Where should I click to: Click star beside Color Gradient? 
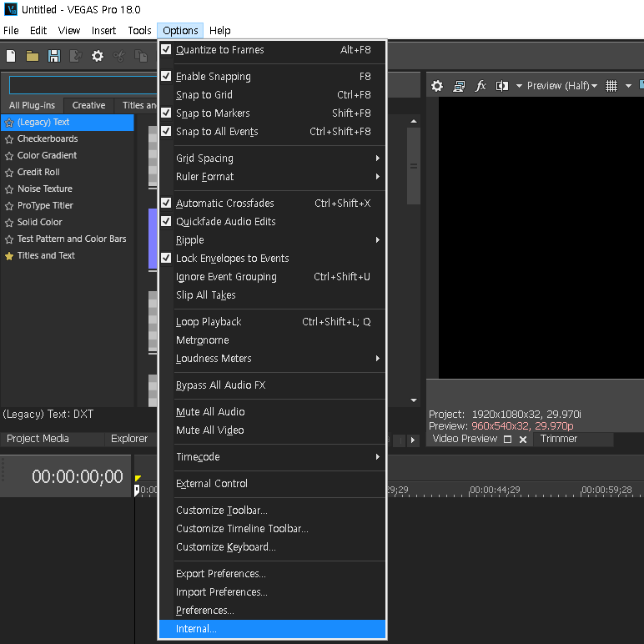click(x=9, y=156)
